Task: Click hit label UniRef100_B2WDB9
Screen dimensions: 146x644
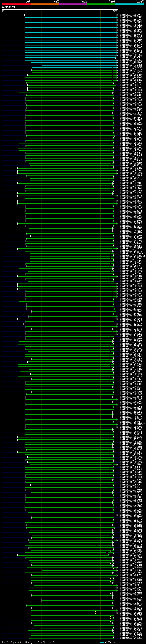Action: 131,168
